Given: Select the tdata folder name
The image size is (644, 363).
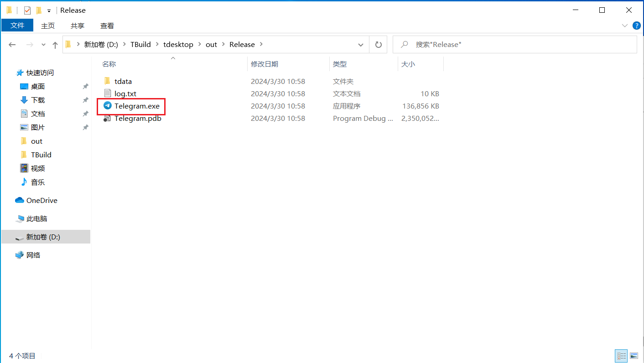Looking at the screenshot, I should [x=123, y=81].
